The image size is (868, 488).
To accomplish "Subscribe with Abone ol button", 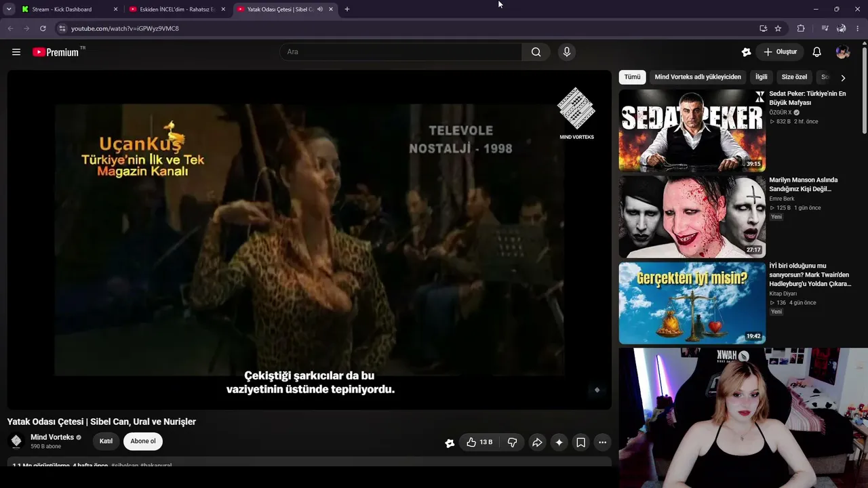I will (x=143, y=441).
